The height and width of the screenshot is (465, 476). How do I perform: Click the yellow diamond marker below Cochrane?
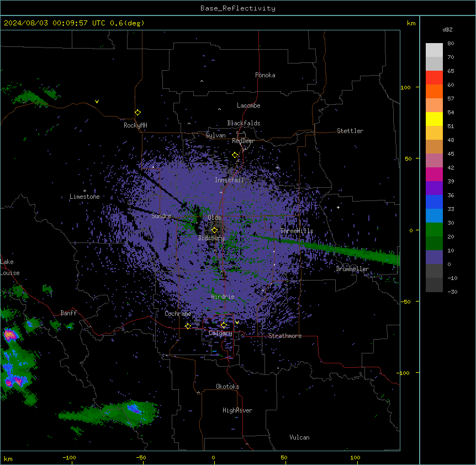click(188, 326)
